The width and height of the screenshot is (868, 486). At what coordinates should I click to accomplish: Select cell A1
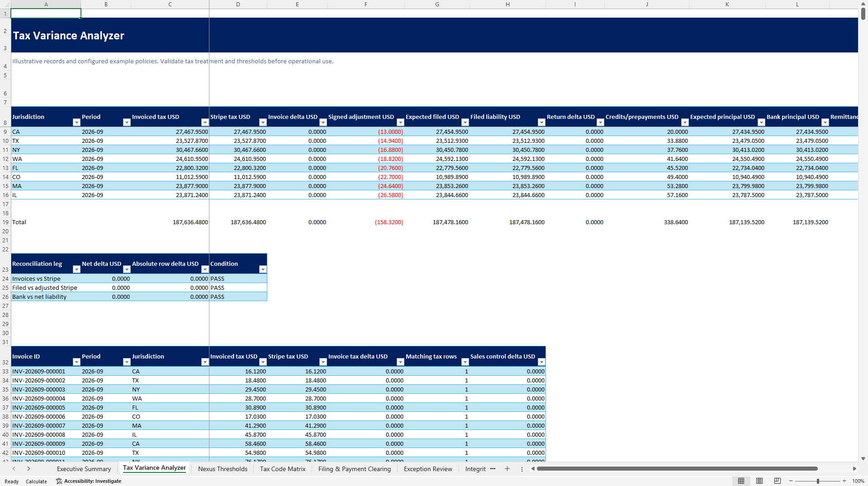tap(46, 14)
